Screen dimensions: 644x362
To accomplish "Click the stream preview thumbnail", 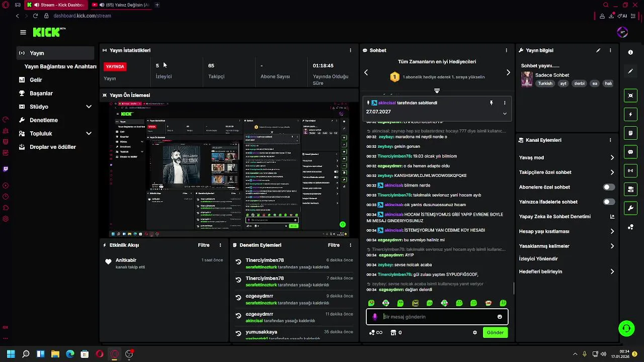I will (229, 169).
